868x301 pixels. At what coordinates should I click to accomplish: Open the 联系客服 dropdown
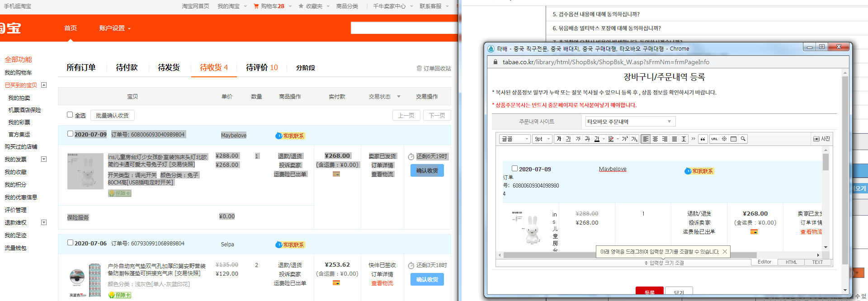434,6
